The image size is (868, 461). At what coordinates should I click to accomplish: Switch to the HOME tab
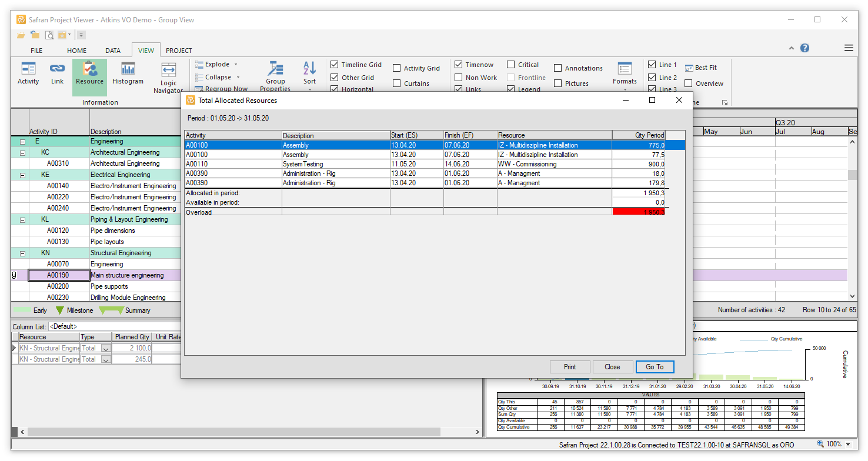point(76,51)
